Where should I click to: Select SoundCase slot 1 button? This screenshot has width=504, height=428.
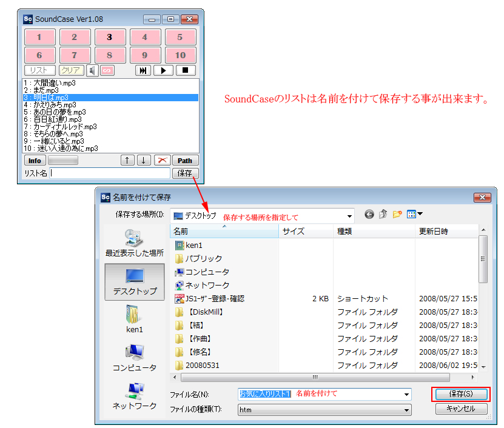point(40,37)
